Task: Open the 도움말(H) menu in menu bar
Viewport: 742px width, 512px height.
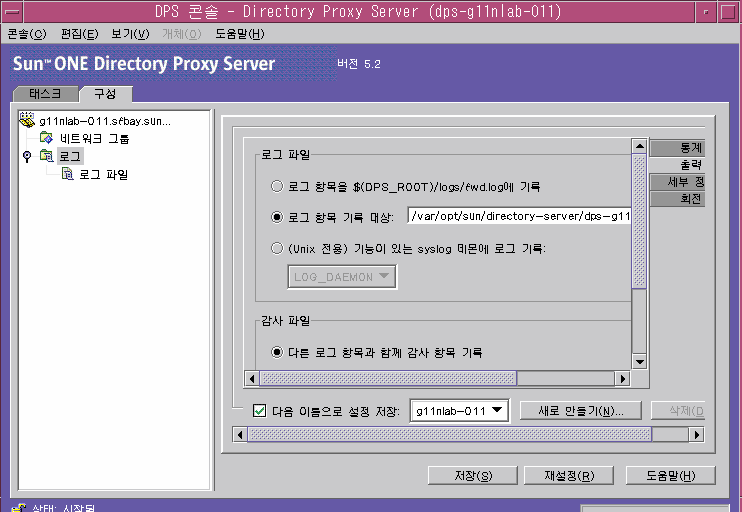Action: [240, 34]
